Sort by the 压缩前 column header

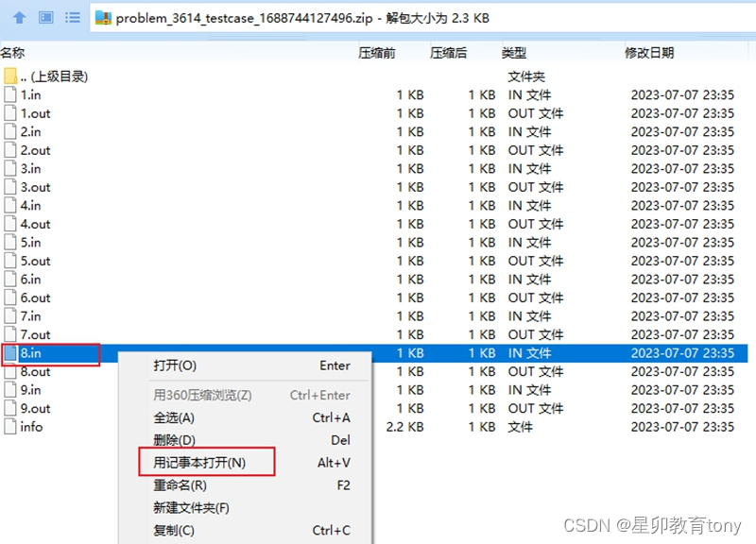(376, 53)
